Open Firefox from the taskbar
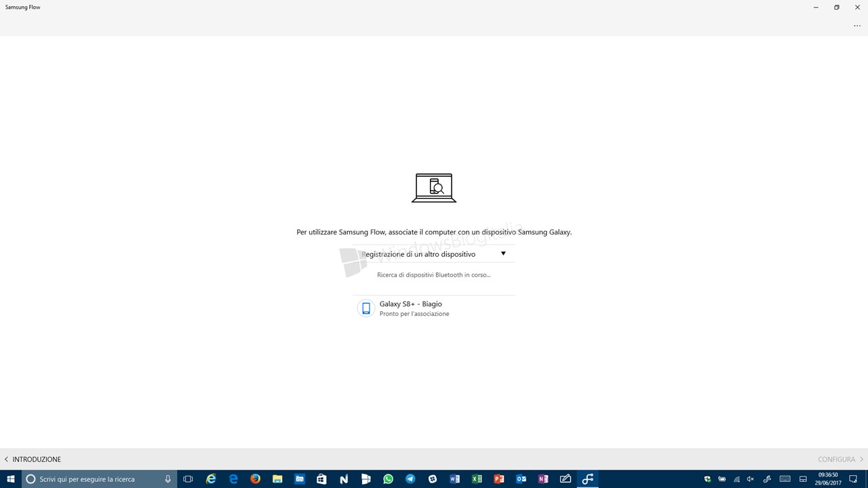The height and width of the screenshot is (488, 868). [255, 479]
